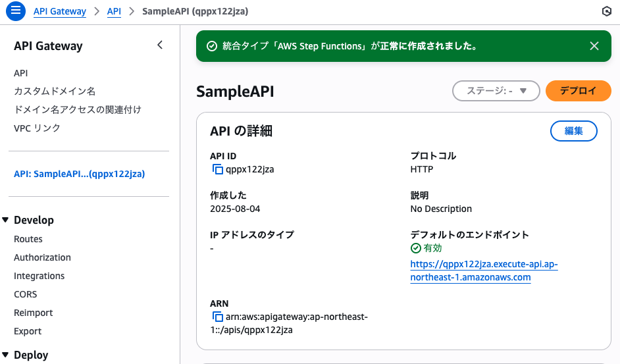Open VPC リンク in sidebar
The width and height of the screenshot is (620, 364).
point(37,128)
